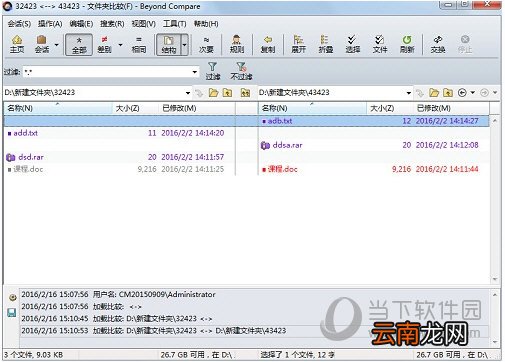This screenshot has height=362, width=505.
Task: Open the dropdown arrow beside 结构 button
Action: 184,45
